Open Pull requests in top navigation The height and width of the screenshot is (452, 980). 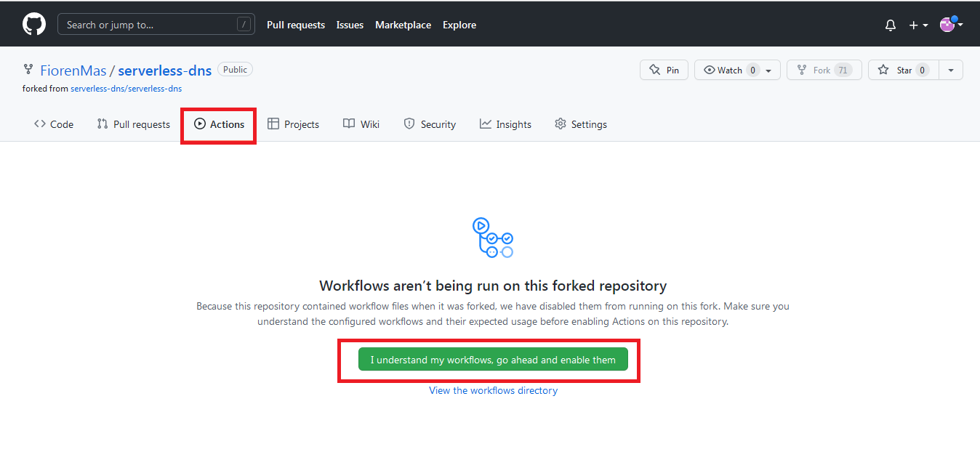pos(296,25)
